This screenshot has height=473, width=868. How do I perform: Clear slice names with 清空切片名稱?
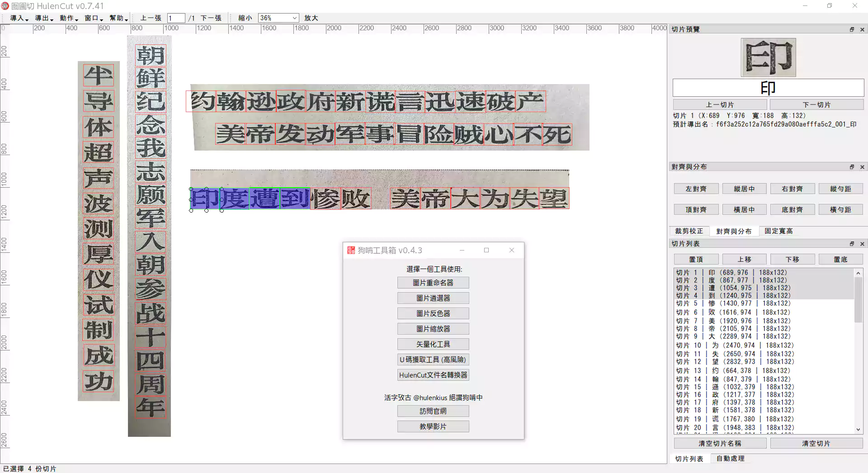720,444
